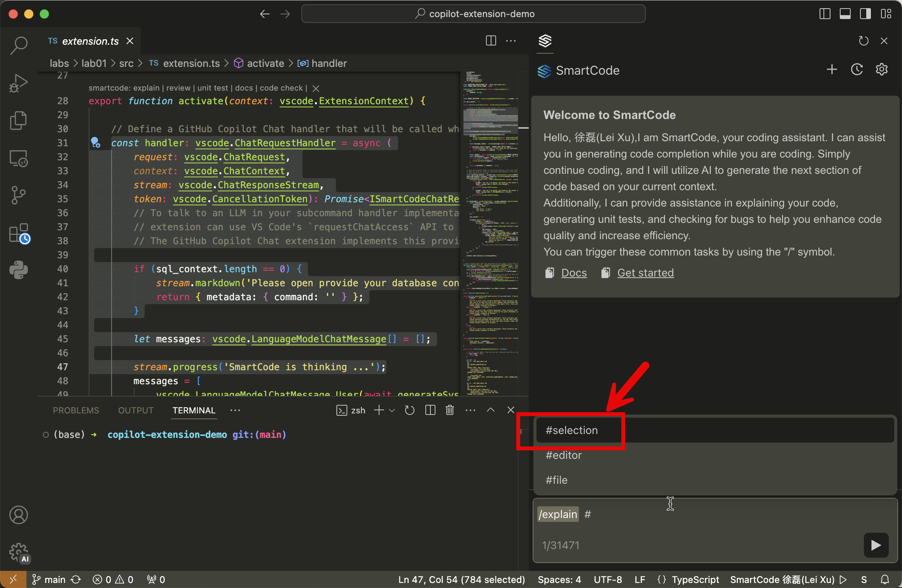Screen dimensions: 902x588
Task: Open terminal launch profile dropdown
Action: pos(392,410)
